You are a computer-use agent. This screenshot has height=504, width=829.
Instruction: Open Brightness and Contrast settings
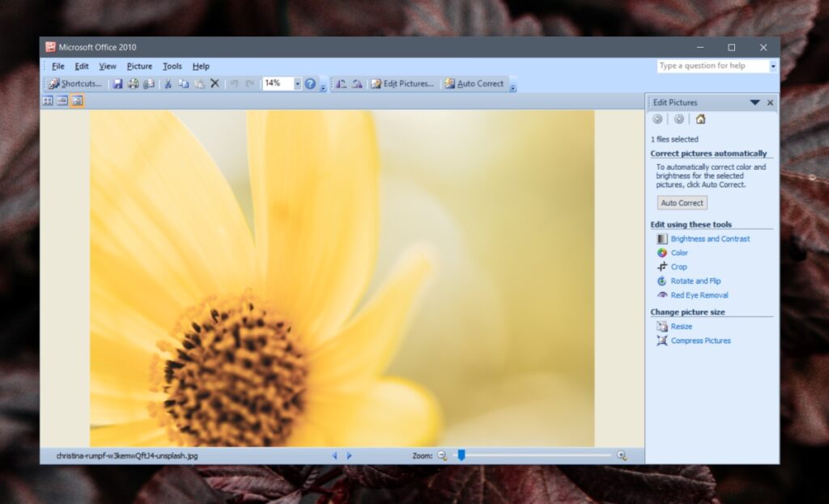point(710,239)
